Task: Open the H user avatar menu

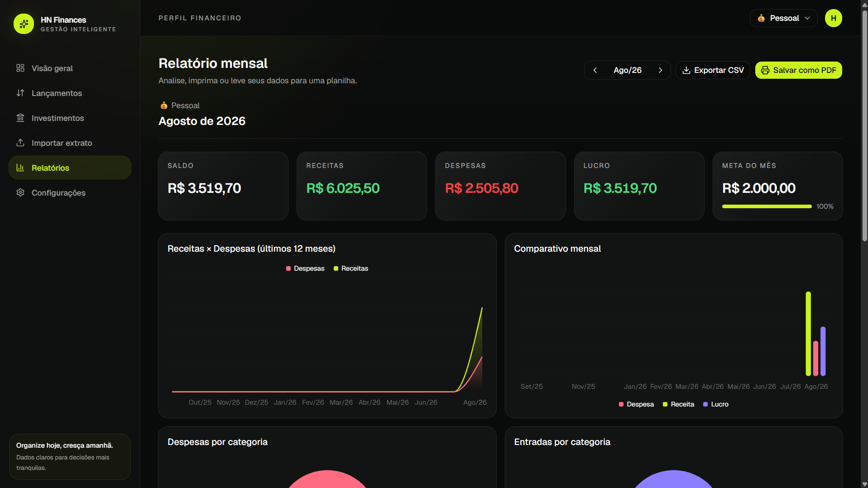Action: point(833,18)
